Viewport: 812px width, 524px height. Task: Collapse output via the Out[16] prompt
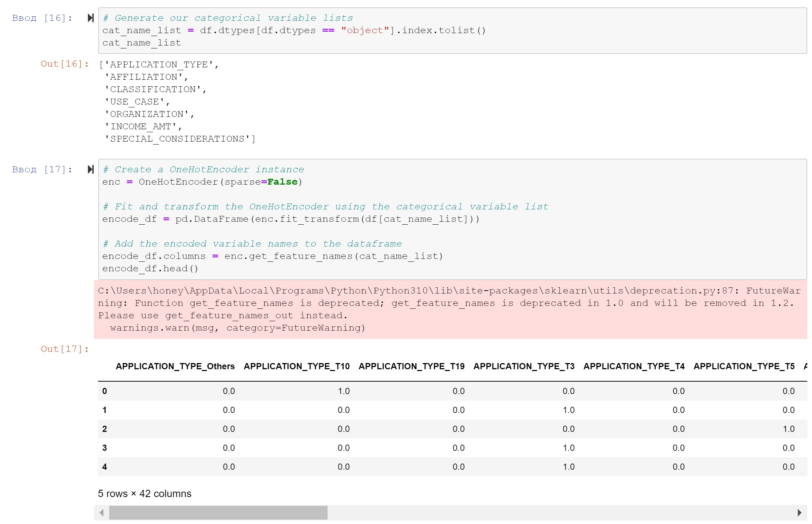tap(64, 64)
